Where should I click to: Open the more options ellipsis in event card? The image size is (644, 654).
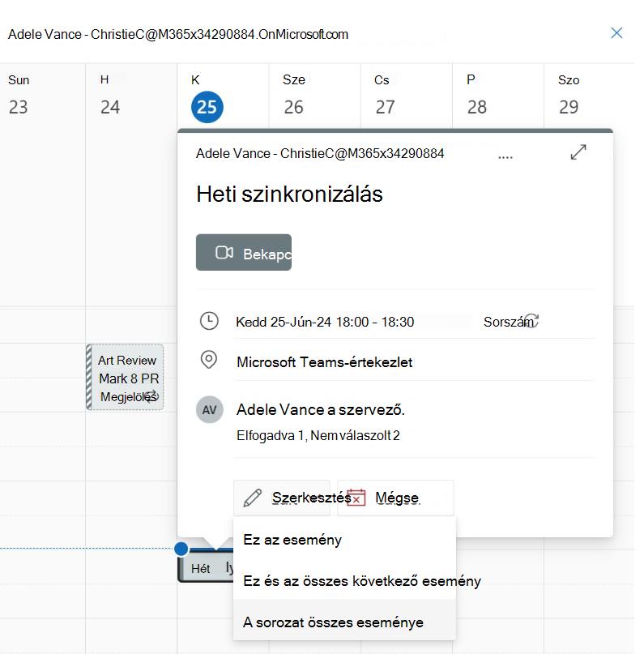pos(505,157)
